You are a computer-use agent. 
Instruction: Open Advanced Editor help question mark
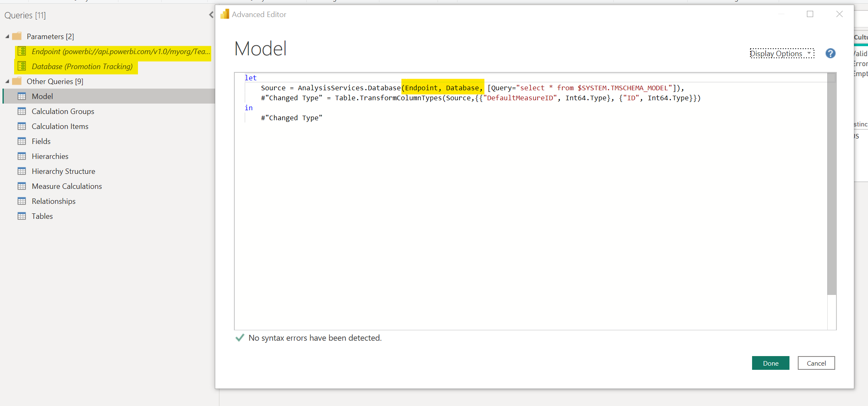830,53
